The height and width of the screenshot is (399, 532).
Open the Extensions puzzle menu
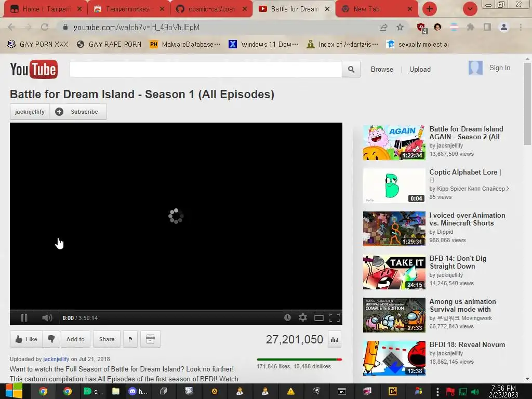tap(470, 27)
